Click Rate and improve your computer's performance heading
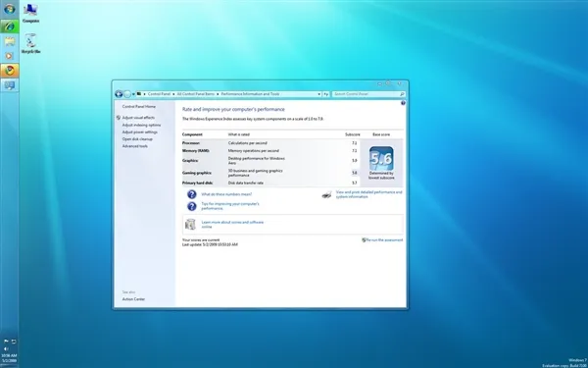This screenshot has height=368, width=588. click(233, 109)
